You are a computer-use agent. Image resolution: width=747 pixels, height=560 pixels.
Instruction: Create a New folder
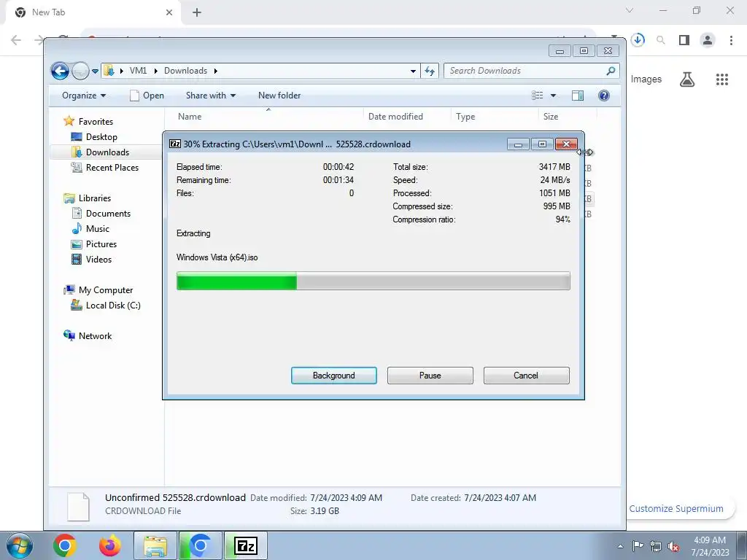click(279, 96)
